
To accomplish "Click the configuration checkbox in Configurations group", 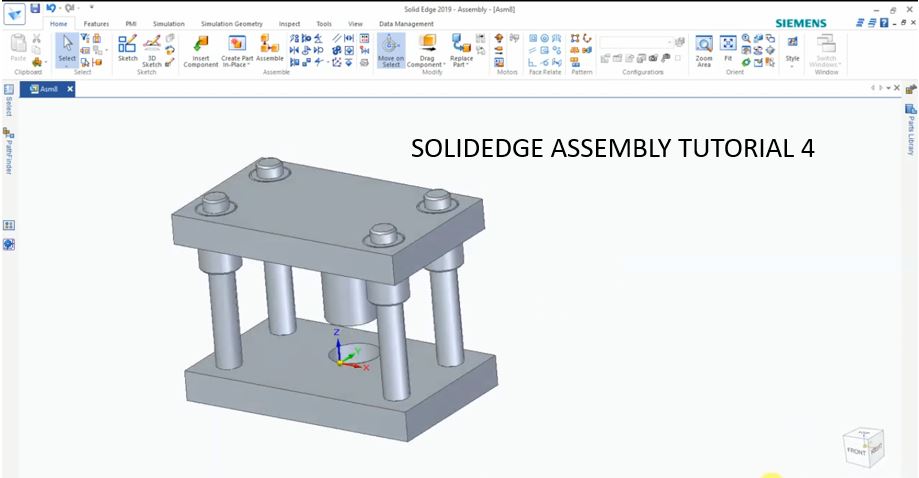I will coord(678,58).
